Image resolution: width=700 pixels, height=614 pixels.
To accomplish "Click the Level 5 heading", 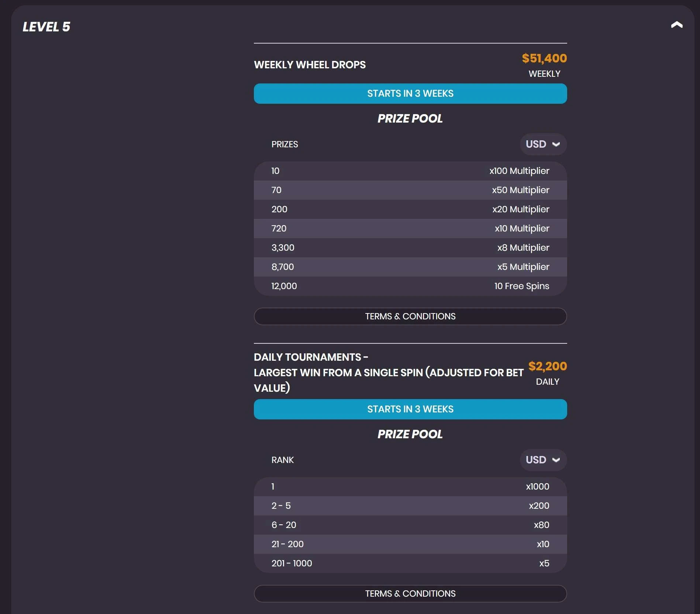I will [46, 27].
